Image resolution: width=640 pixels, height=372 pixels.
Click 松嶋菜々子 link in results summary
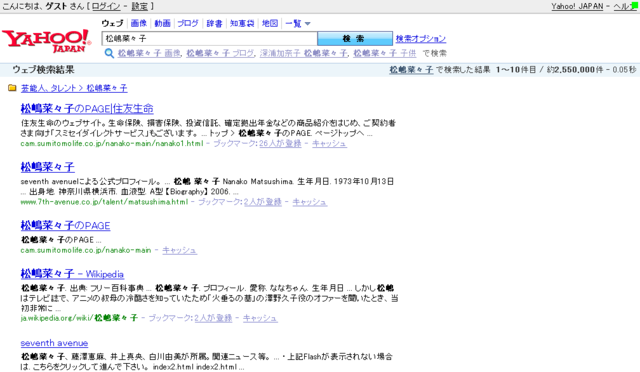tap(411, 70)
